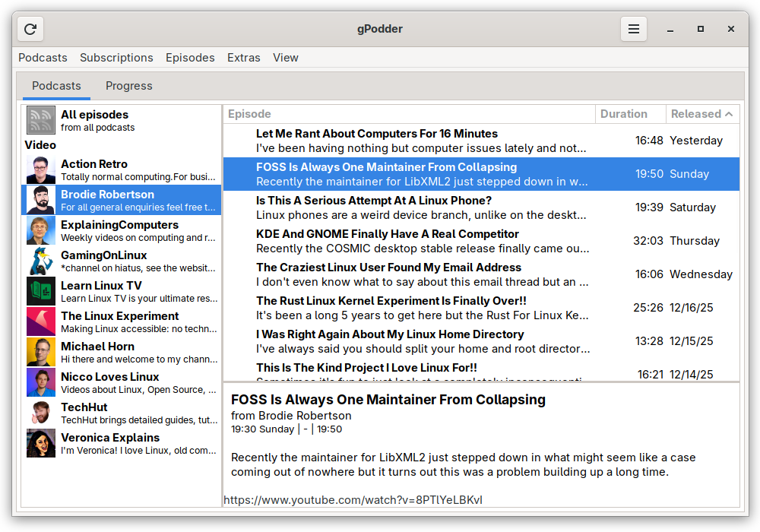Click the All episodes feed icon
This screenshot has width=760, height=532.
tap(41, 120)
